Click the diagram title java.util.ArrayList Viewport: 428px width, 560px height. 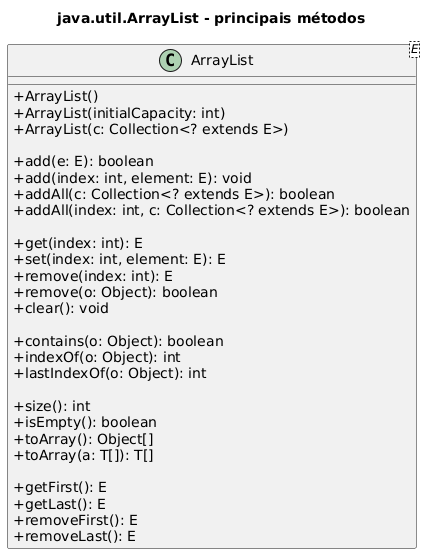coord(211,18)
